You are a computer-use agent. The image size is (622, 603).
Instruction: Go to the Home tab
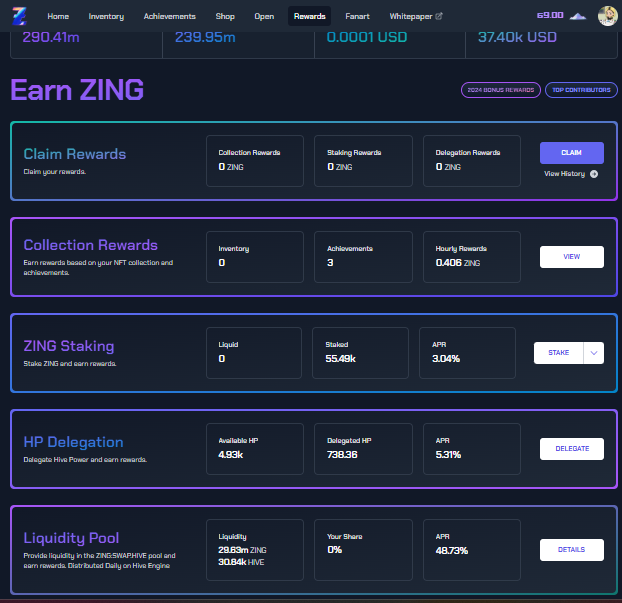click(x=58, y=16)
